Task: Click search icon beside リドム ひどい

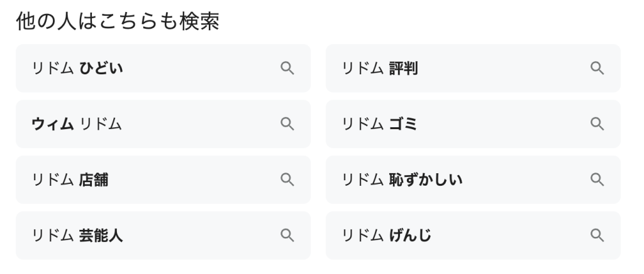Action: 287,68
